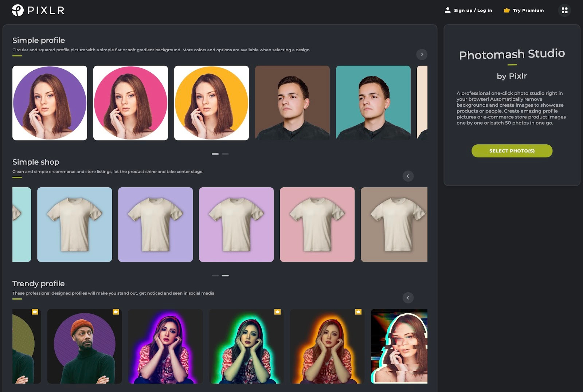Go back in Trendy profile carousel with left arrow
Screen dimensions: 583x392
click(408, 298)
